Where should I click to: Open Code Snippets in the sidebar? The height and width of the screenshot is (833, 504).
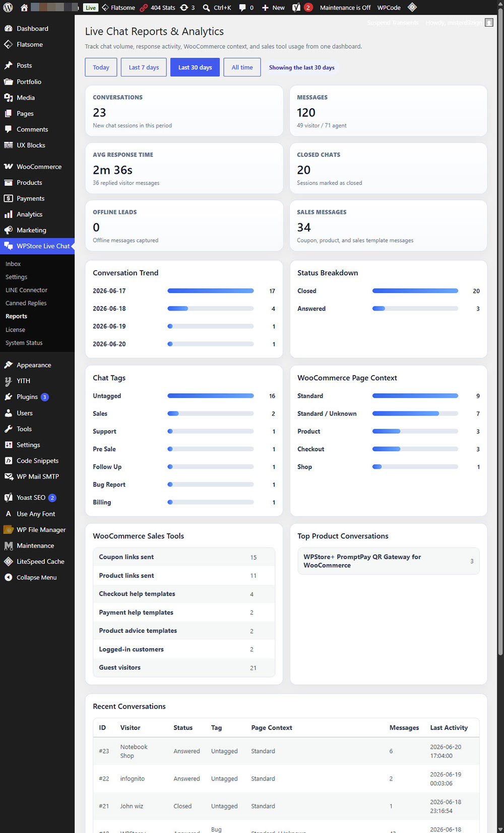[37, 461]
